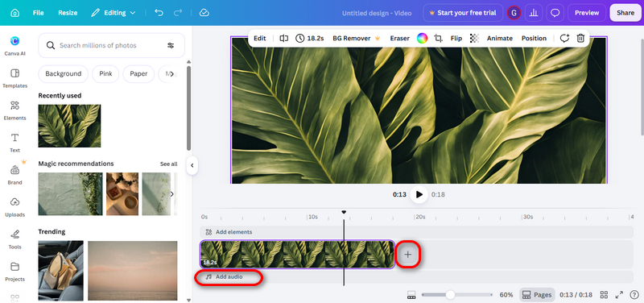Toggle the Pages button

click(x=537, y=295)
